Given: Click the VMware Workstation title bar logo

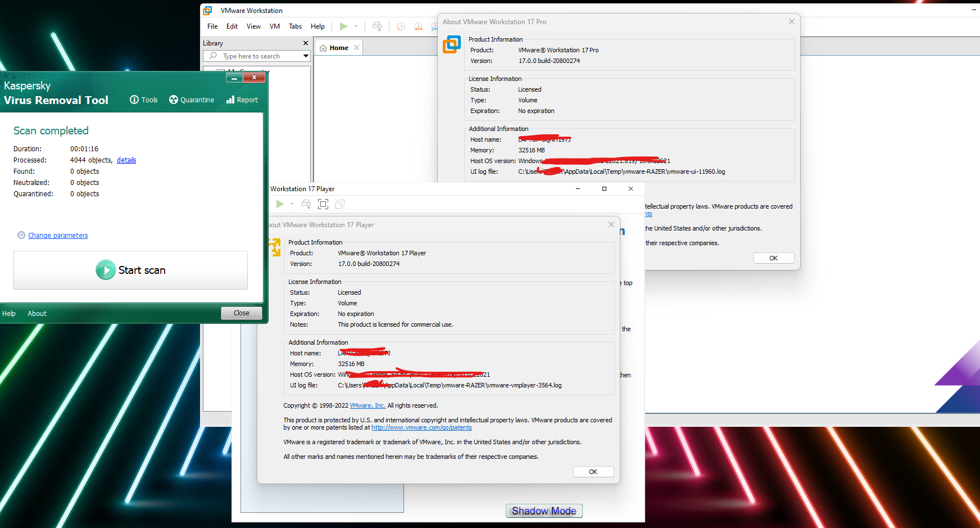Looking at the screenshot, I should (207, 11).
